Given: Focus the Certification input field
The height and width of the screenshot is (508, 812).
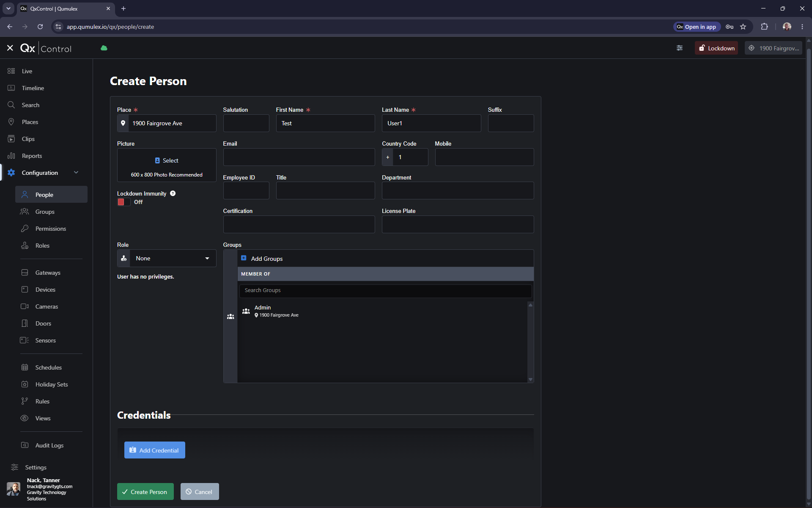Looking at the screenshot, I should click(299, 224).
